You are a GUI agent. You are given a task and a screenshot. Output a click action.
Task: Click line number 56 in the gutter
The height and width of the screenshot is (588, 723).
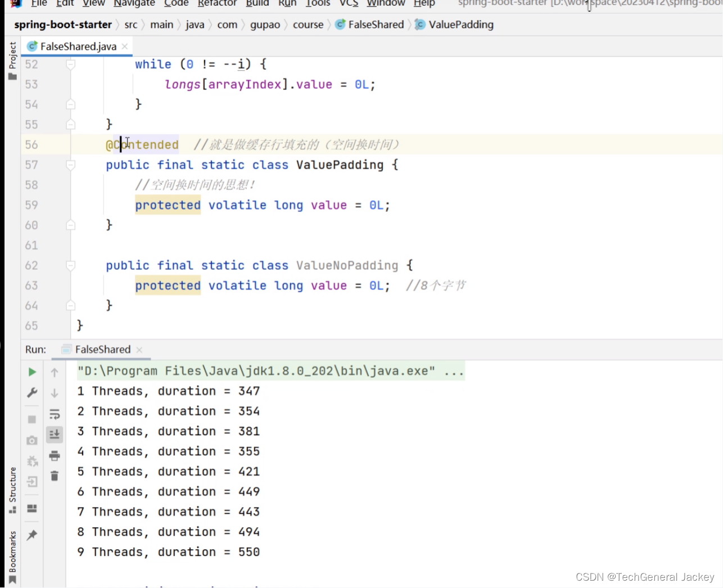pyautogui.click(x=31, y=145)
